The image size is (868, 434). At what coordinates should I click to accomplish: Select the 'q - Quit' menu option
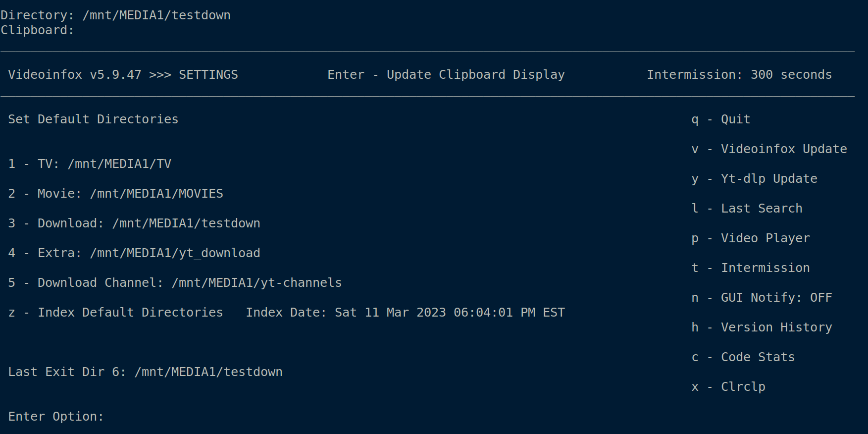pyautogui.click(x=721, y=119)
